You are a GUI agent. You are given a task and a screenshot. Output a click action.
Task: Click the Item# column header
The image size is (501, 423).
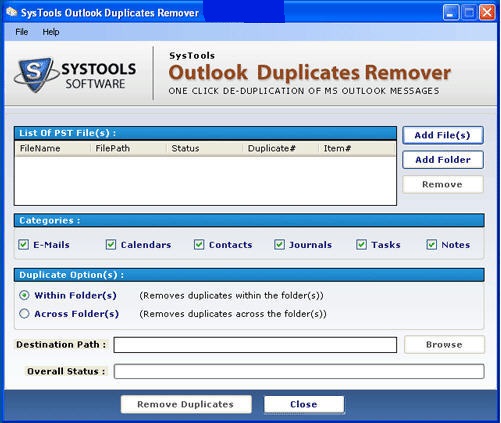tap(357, 149)
